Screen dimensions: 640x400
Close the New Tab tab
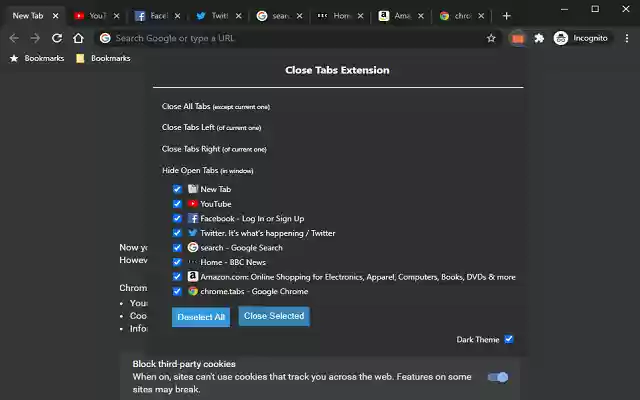56,16
